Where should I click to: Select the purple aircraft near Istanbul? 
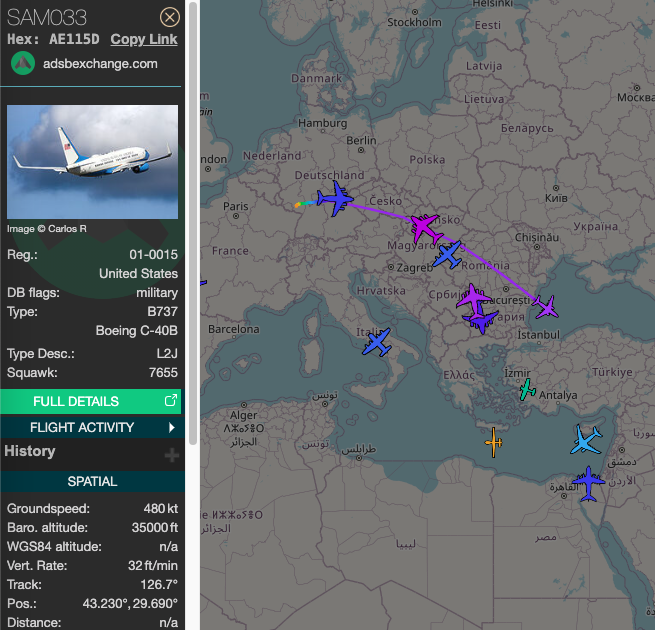545,306
